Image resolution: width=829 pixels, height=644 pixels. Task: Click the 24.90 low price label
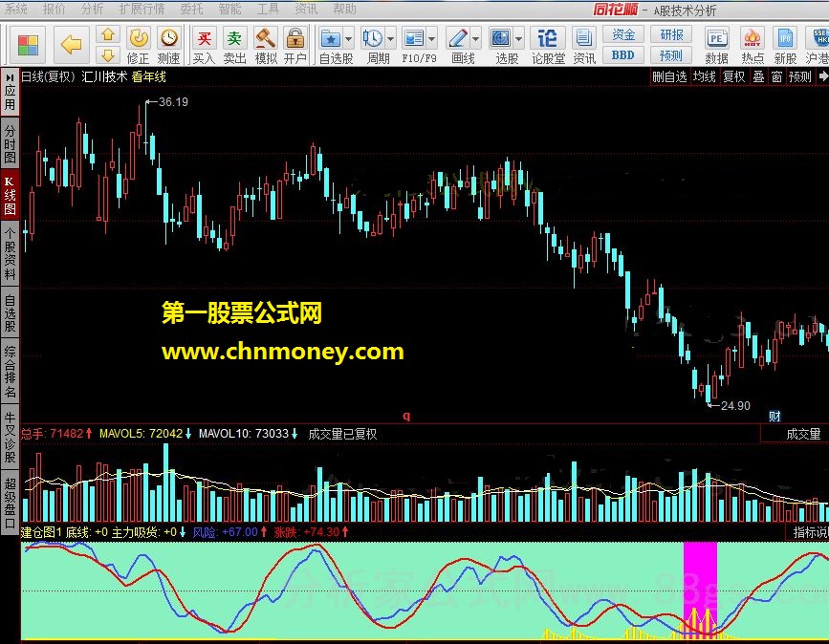735,405
